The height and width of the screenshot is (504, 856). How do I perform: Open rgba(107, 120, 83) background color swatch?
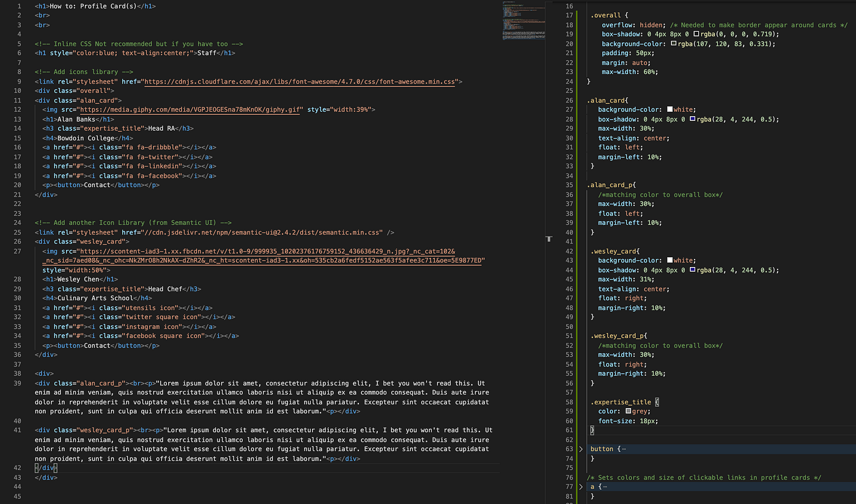point(674,44)
